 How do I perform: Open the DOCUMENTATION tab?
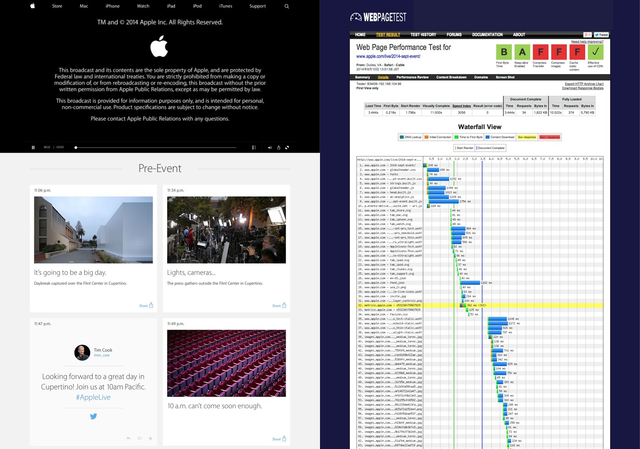coord(487,35)
